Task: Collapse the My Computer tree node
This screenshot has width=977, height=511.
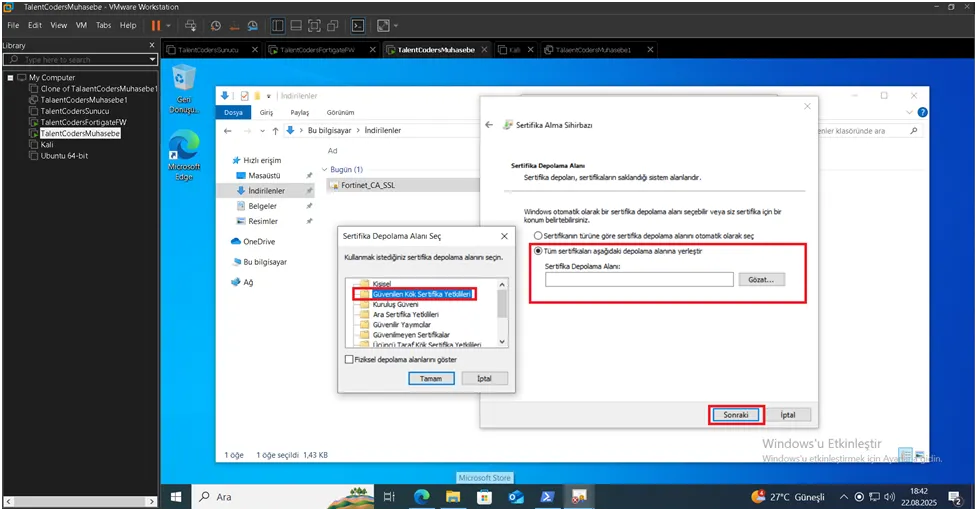Action: click(11, 78)
